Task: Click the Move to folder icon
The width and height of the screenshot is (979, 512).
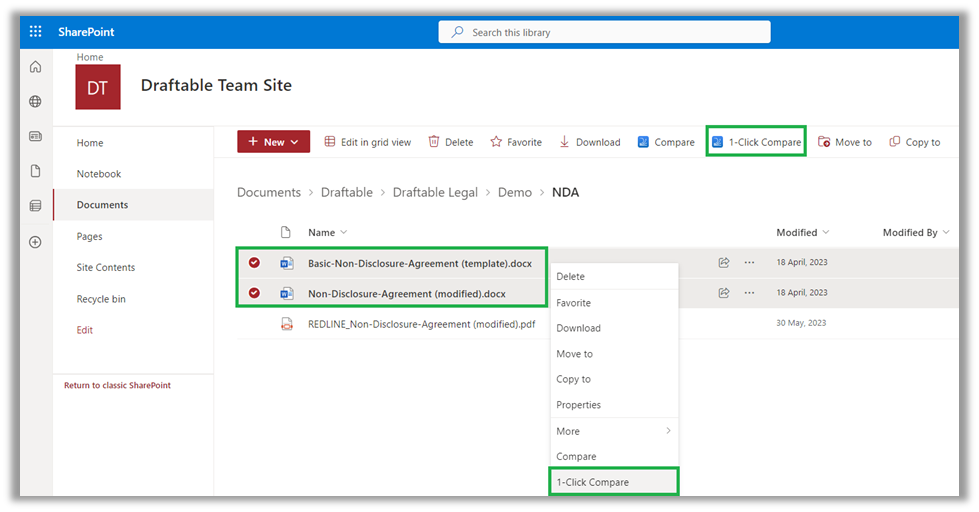Action: [824, 142]
